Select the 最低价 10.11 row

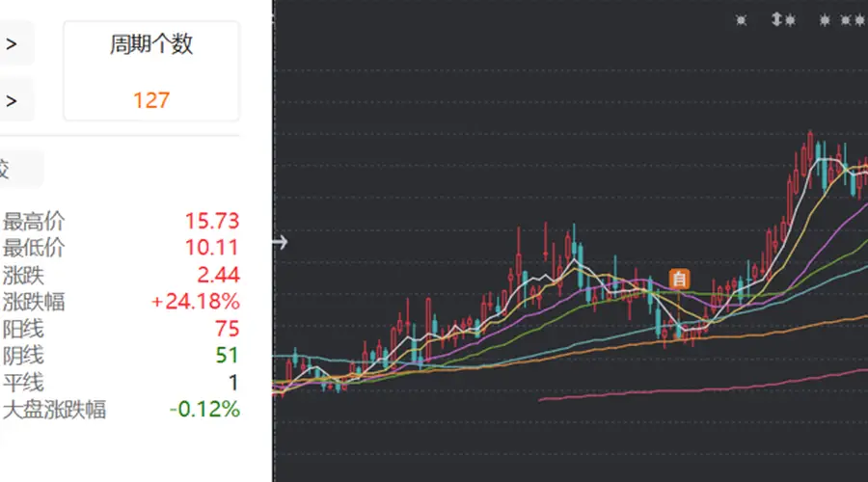(x=121, y=248)
